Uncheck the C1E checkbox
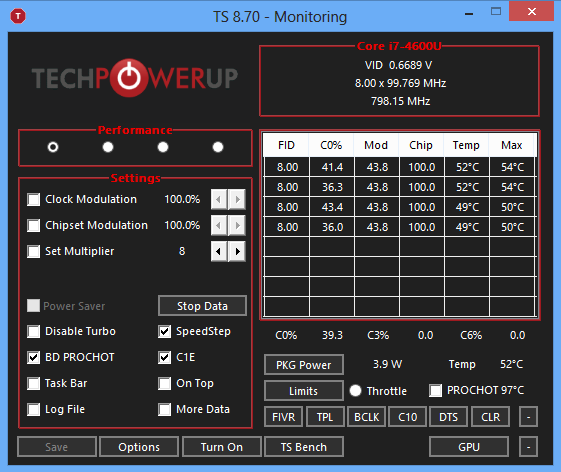 [165, 357]
